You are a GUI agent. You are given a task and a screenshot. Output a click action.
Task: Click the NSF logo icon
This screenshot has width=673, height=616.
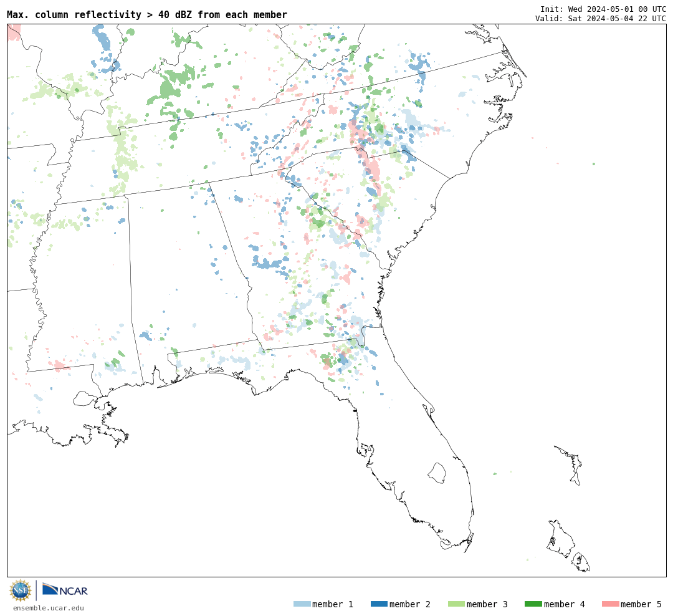tap(21, 590)
